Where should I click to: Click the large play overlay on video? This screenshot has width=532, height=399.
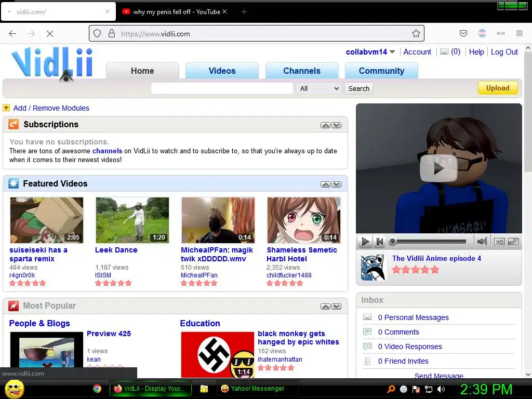(438, 168)
